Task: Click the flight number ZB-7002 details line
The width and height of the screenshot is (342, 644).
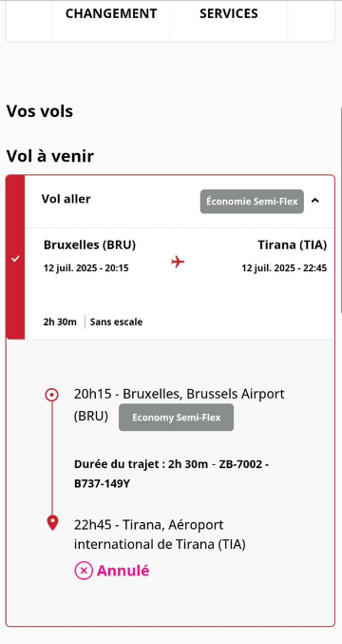Action: coord(171,474)
